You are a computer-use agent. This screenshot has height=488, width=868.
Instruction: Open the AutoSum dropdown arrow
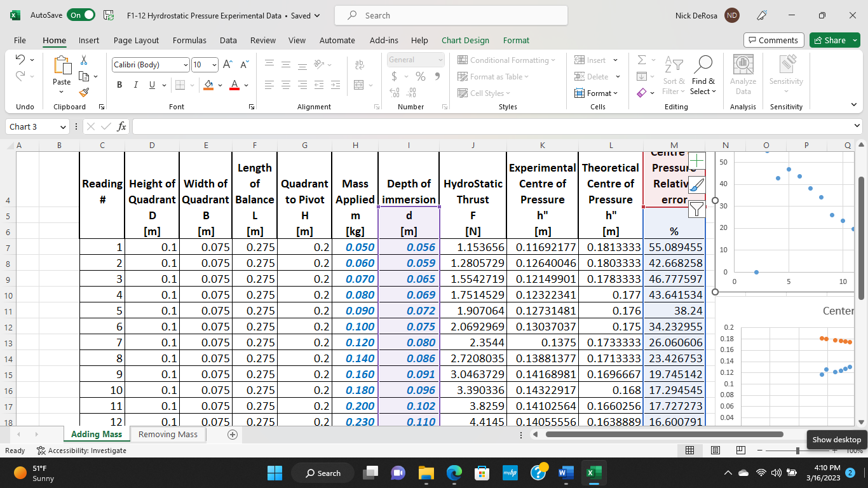click(654, 60)
